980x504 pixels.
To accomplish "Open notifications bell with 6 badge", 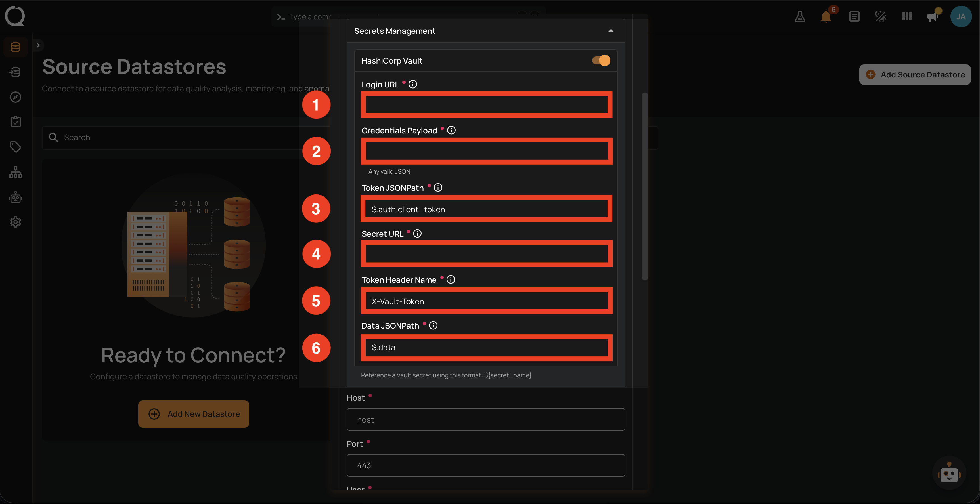I will click(826, 16).
